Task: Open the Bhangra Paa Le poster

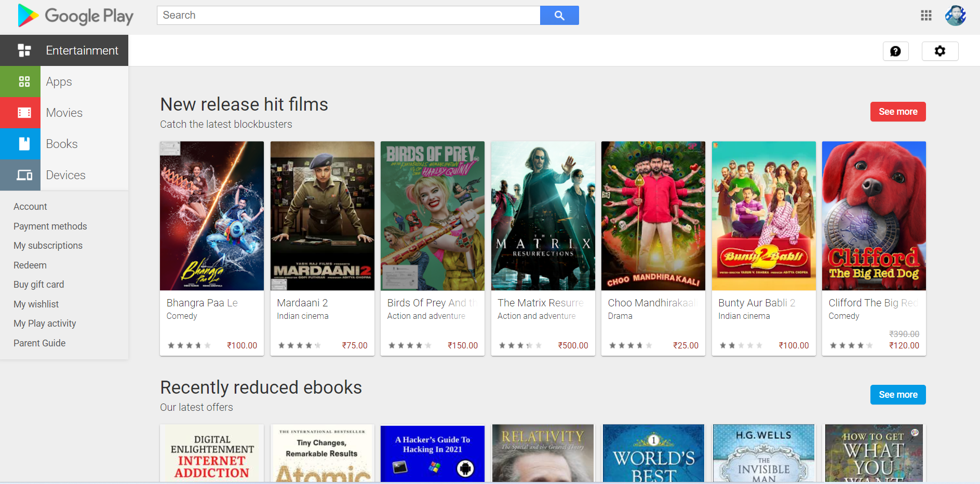Action: (x=212, y=216)
